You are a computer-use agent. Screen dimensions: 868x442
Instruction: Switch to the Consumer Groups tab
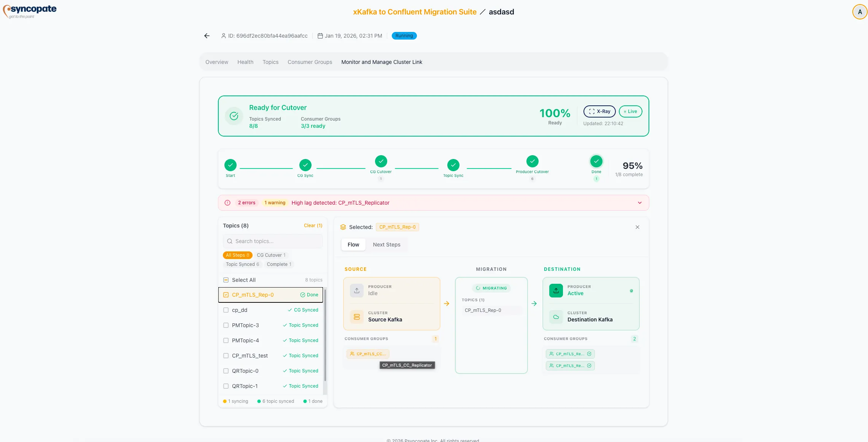tap(309, 62)
